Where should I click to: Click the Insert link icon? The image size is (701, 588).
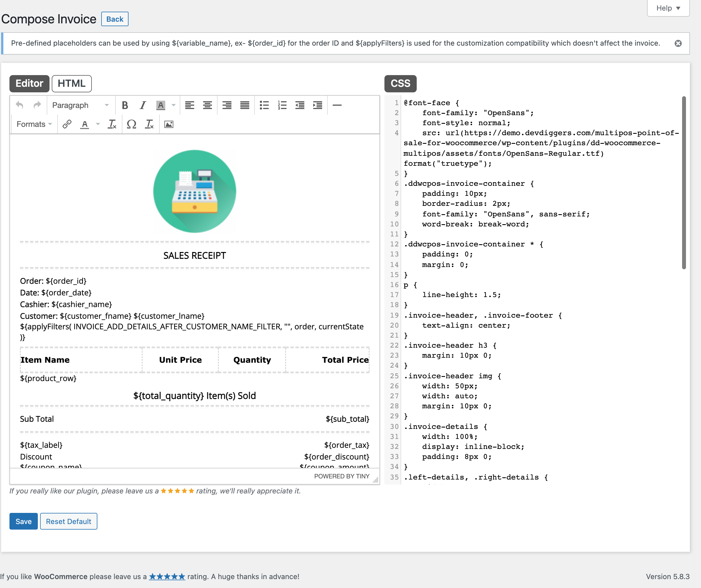(x=67, y=124)
